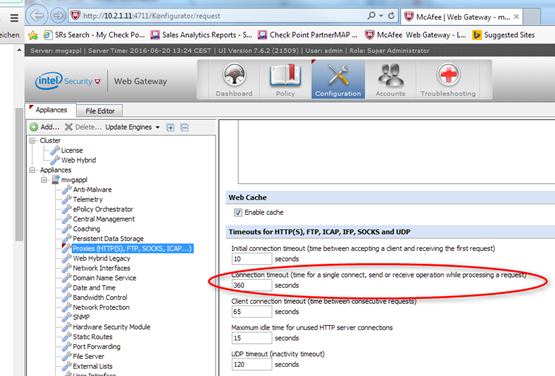Click the page scroll-up arrow
555x376 pixels.
pyautogui.click(x=19, y=50)
